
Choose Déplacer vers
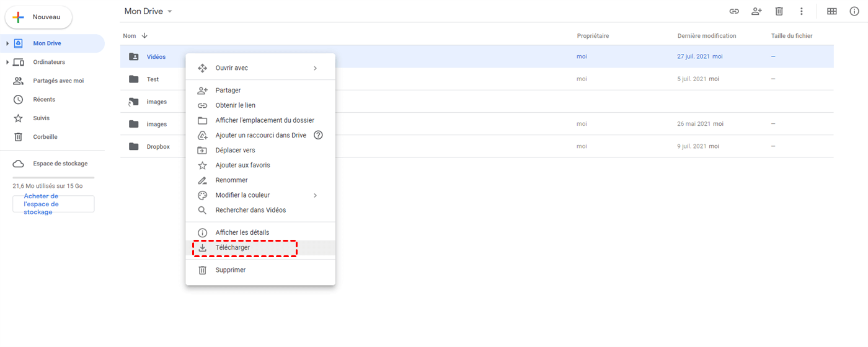(x=260, y=150)
